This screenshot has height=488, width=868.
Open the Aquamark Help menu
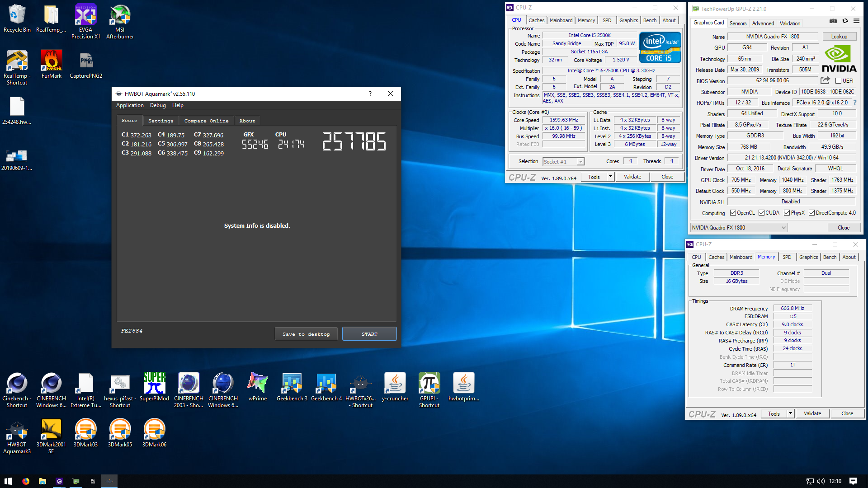[178, 105]
